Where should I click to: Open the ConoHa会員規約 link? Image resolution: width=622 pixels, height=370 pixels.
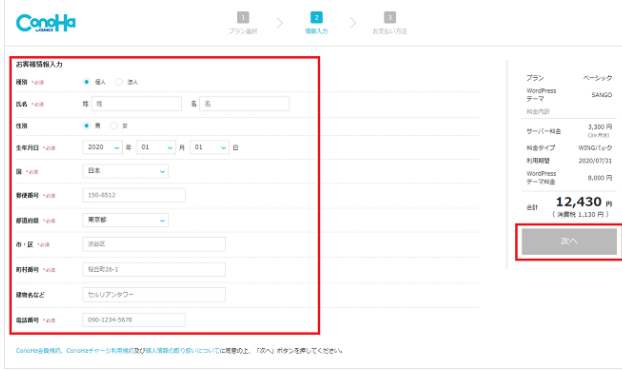(38, 351)
